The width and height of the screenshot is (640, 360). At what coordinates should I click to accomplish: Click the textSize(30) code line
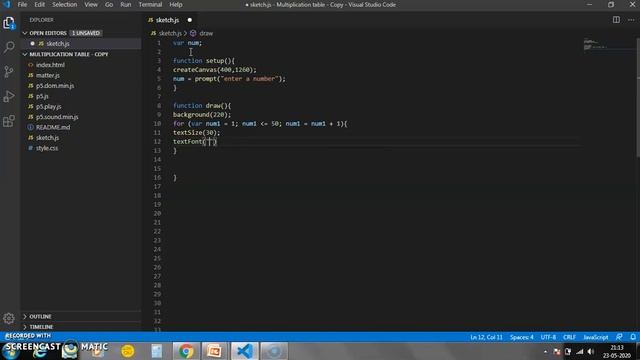196,133
